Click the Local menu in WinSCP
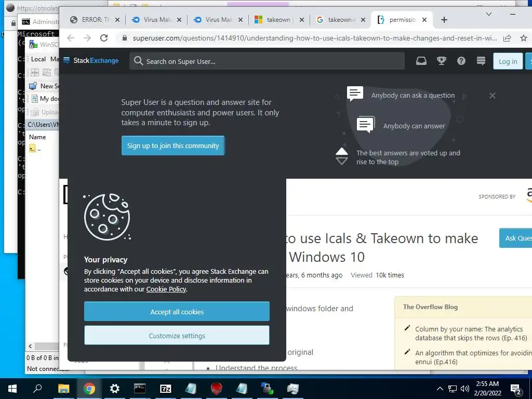Screen dimensions: 532x399 point(38,59)
